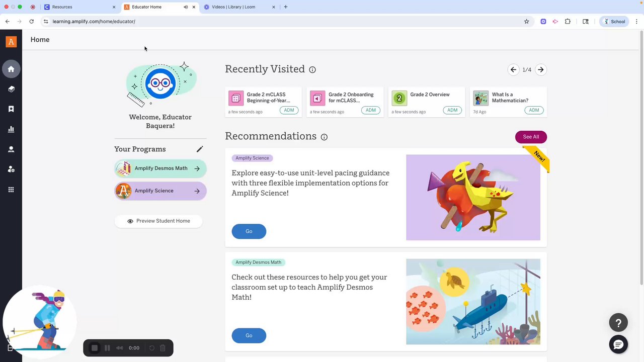The image size is (644, 362).
Task: Go to previous Recently Visited page
Action: point(513,70)
